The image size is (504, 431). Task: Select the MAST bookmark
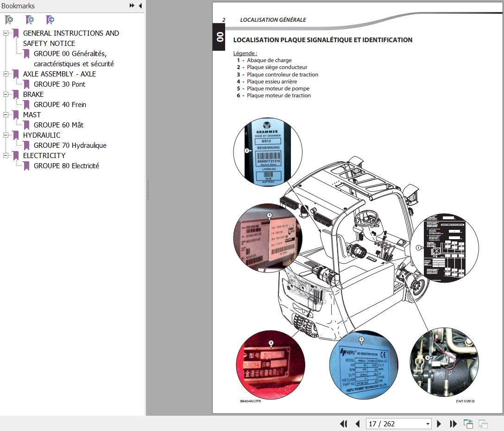32,115
